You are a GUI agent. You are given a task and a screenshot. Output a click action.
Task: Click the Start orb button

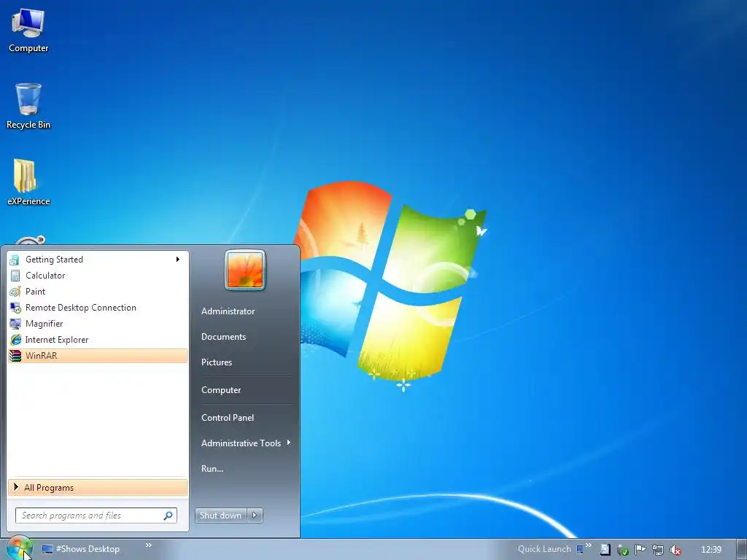click(20, 548)
